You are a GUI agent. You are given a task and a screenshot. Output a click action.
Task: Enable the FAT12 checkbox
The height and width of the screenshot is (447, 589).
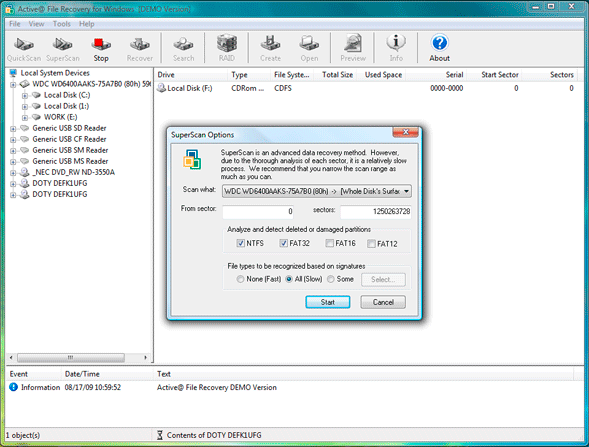coord(371,244)
